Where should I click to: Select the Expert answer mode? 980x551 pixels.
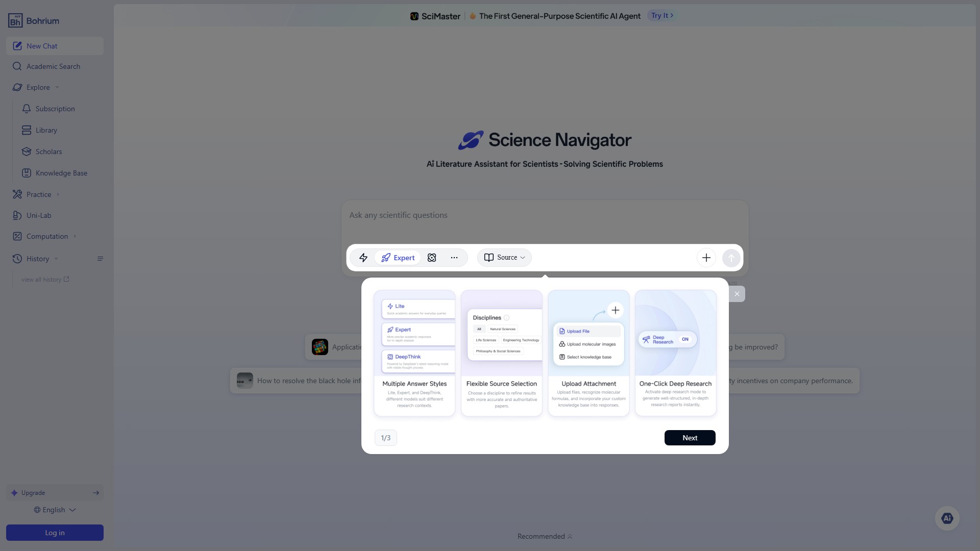398,258
